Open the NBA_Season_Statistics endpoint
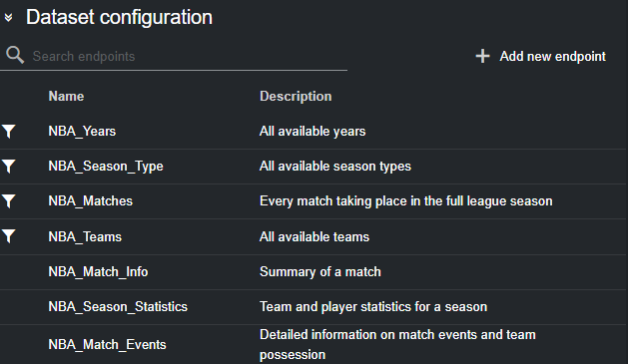The image size is (628, 364). pos(118,307)
